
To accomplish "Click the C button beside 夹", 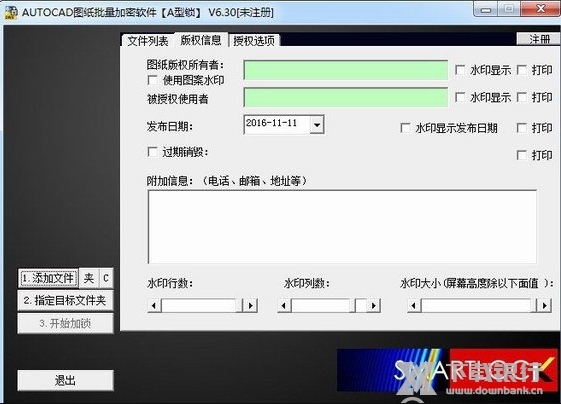I will (x=106, y=278).
